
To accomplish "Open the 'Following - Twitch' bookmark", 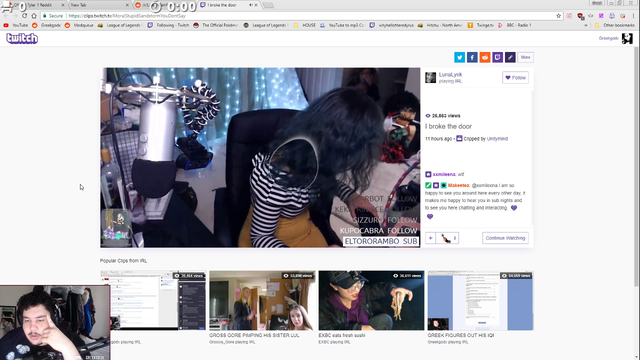I will tap(168, 25).
